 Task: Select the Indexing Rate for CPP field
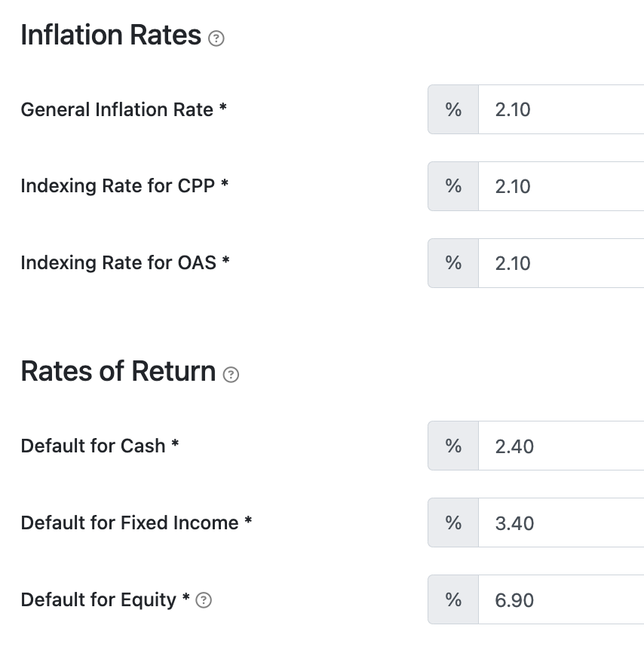(561, 186)
